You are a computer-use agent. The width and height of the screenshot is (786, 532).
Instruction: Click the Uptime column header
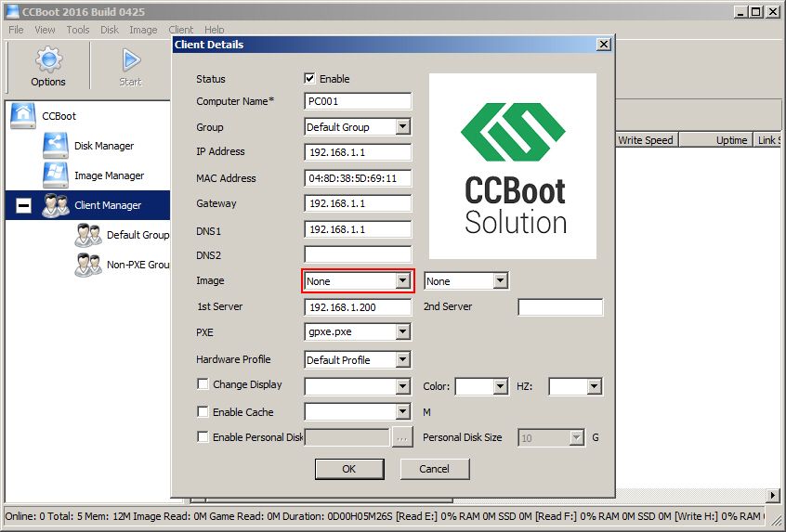[x=717, y=140]
